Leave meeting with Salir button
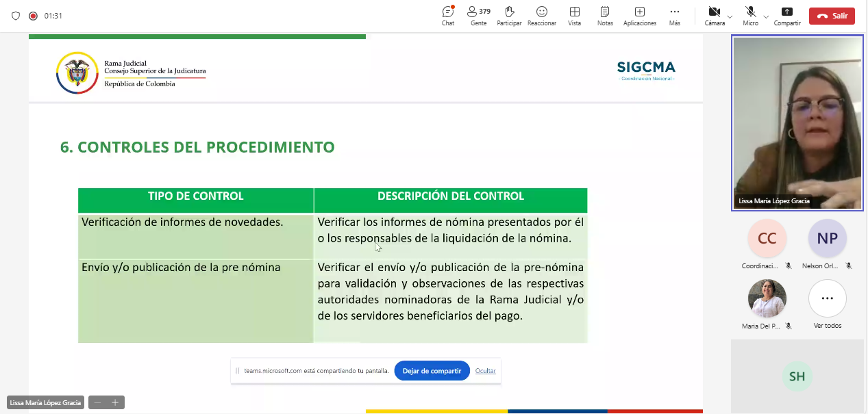The width and height of the screenshot is (868, 414). (832, 16)
